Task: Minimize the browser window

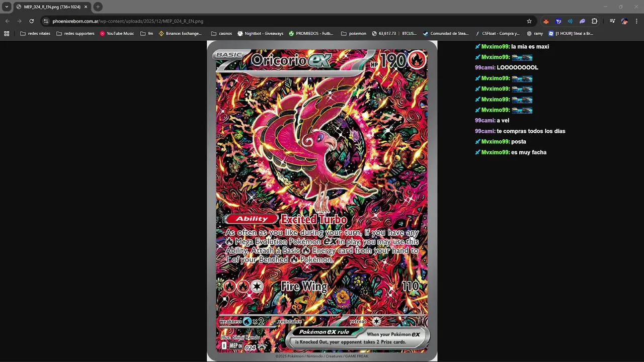Action: tap(605, 7)
